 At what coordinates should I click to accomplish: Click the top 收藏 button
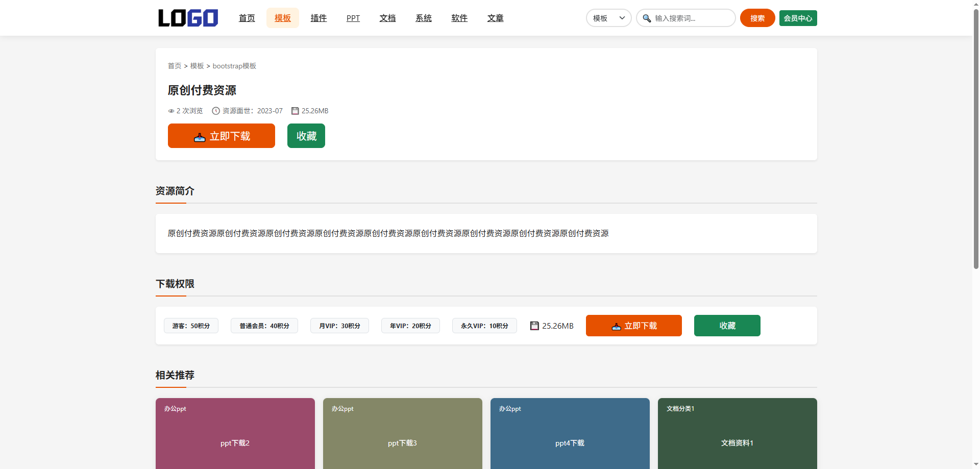pos(306,136)
